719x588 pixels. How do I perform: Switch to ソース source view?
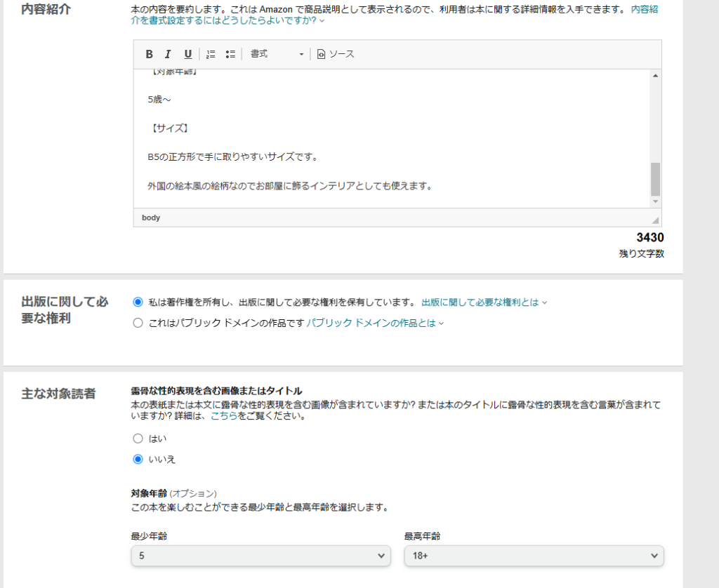(x=336, y=54)
